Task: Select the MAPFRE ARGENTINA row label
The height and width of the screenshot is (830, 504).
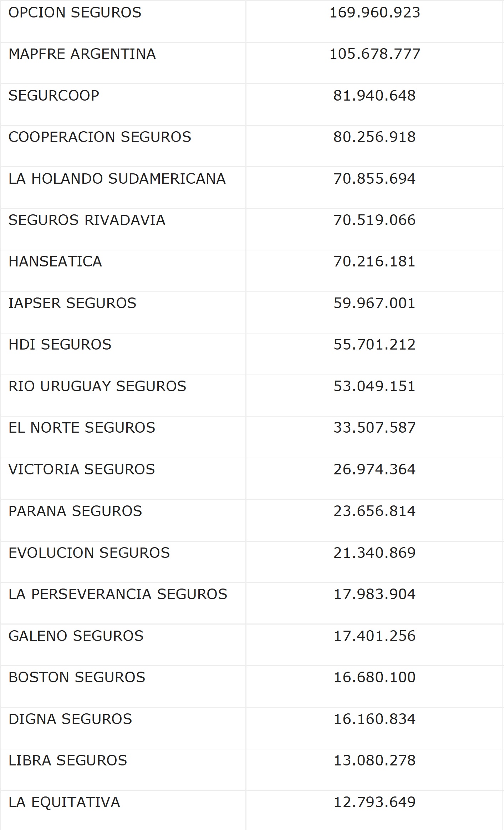Action: pyautogui.click(x=82, y=54)
